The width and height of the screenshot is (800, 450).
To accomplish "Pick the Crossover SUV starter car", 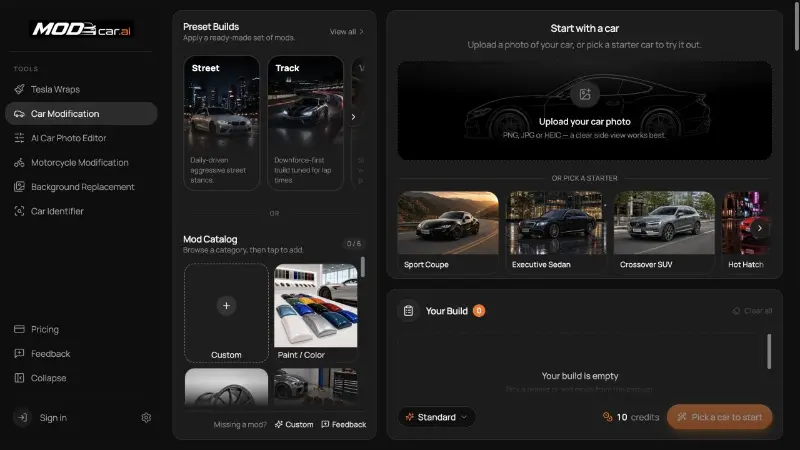I will click(664, 232).
